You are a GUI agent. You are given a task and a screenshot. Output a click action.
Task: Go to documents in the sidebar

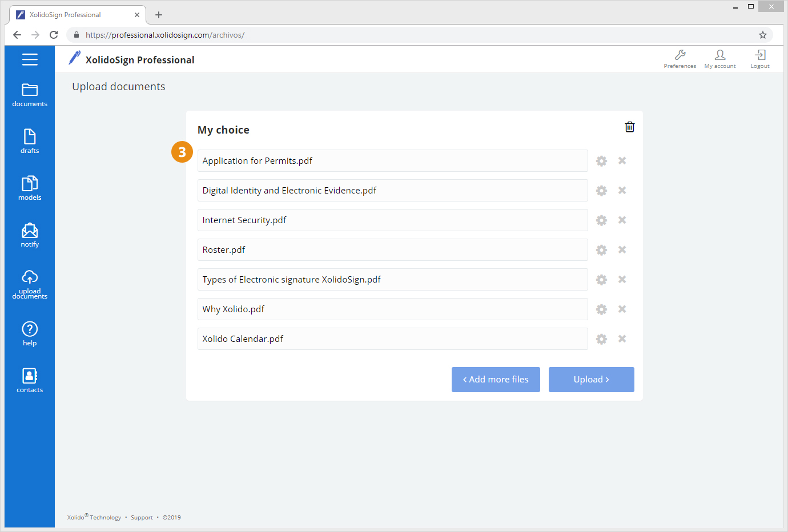[30, 95]
